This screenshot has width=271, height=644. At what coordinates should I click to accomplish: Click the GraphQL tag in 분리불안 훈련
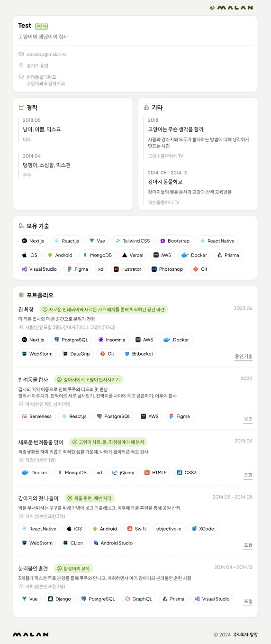coord(138,599)
